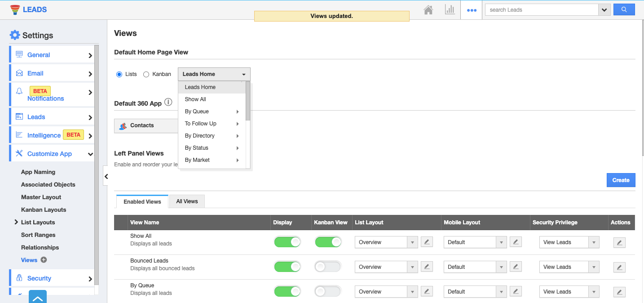The width and height of the screenshot is (644, 303).
Task: Edit list layout pencil for Show All
Action: tap(427, 242)
